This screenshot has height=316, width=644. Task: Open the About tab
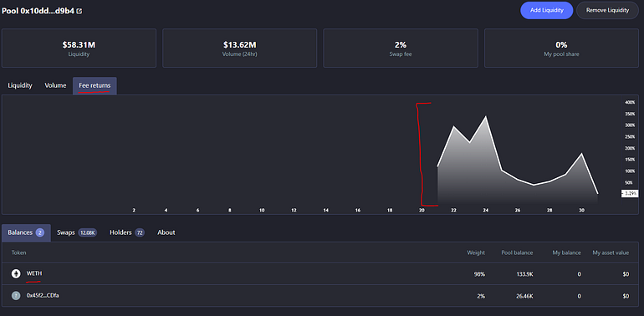[166, 232]
